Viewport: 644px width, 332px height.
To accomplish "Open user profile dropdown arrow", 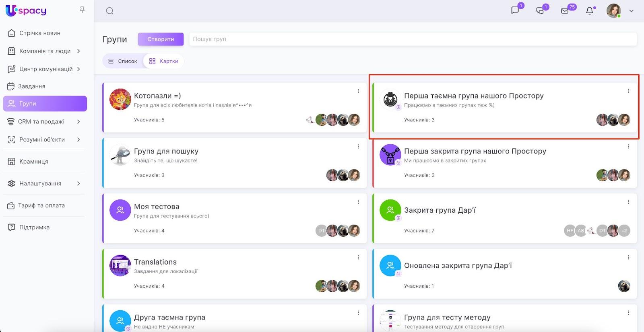I will pyautogui.click(x=631, y=11).
